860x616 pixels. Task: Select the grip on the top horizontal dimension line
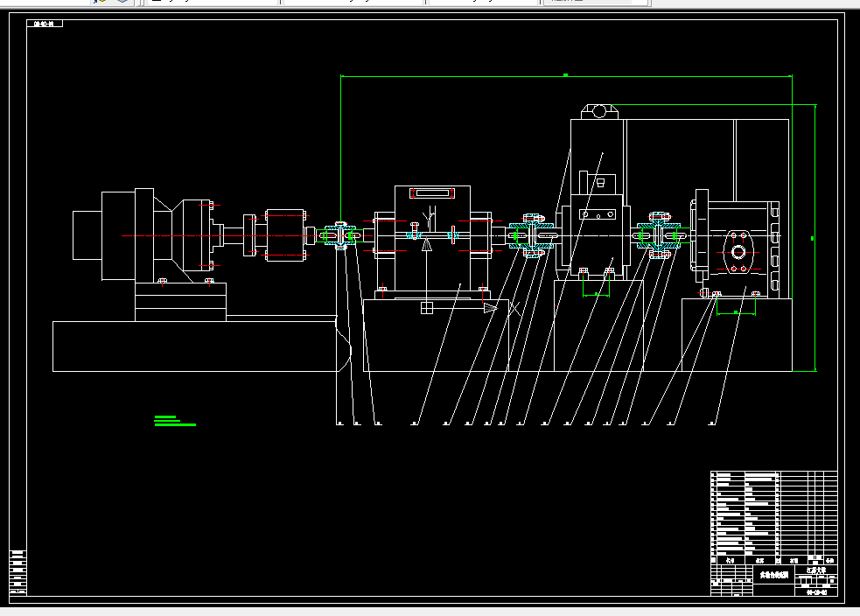click(565, 75)
